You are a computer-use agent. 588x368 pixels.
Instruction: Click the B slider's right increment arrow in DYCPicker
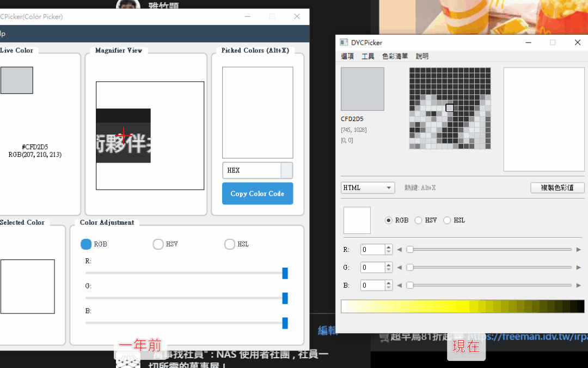(579, 285)
